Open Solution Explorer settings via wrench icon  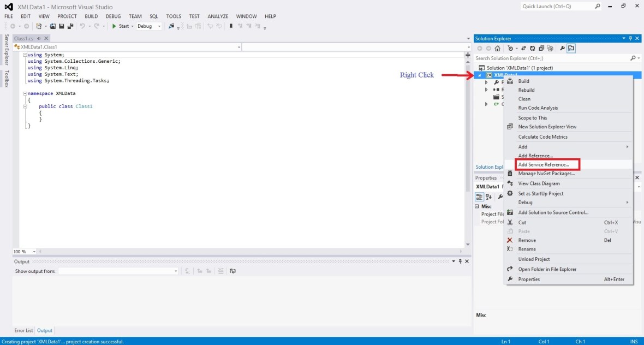pyautogui.click(x=562, y=48)
